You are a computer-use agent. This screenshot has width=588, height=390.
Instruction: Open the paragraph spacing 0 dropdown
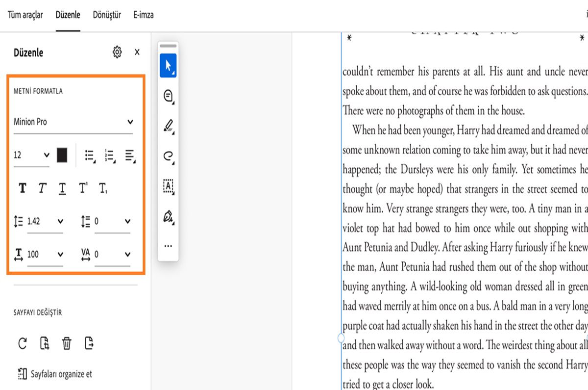(112, 221)
